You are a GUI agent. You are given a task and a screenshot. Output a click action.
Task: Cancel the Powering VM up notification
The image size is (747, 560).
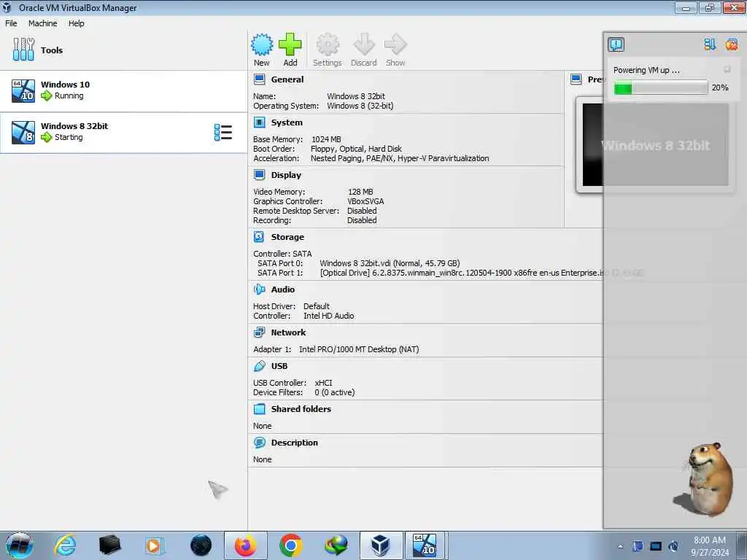[727, 70]
